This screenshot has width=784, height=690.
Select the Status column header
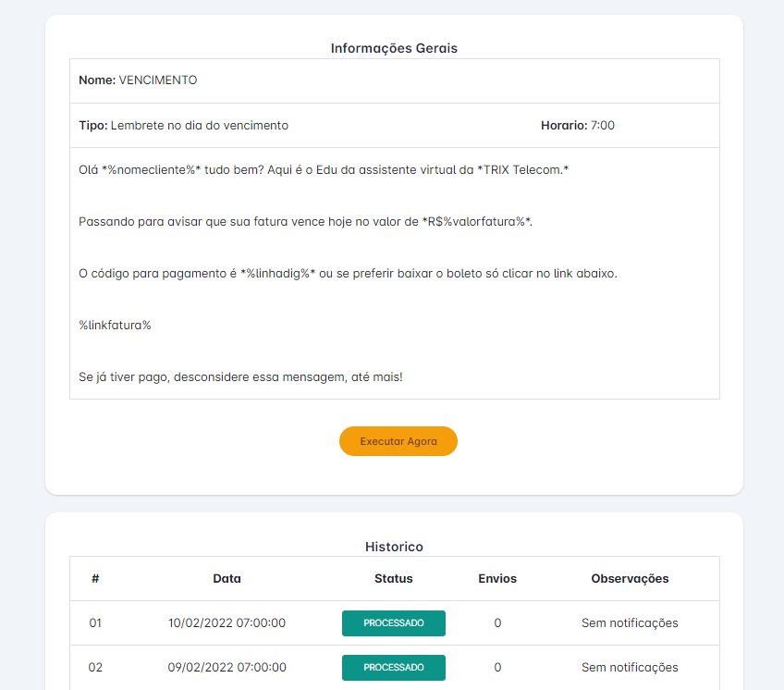(x=393, y=579)
